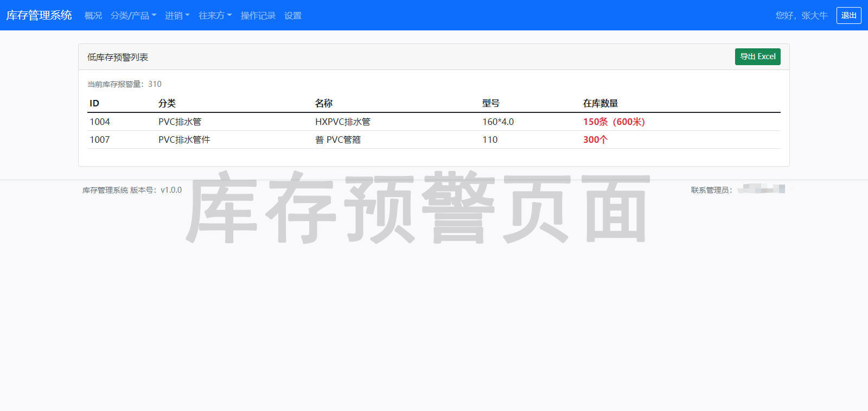Click the HXPVC排水管 name cell
The width and height of the screenshot is (868, 411).
(x=343, y=122)
